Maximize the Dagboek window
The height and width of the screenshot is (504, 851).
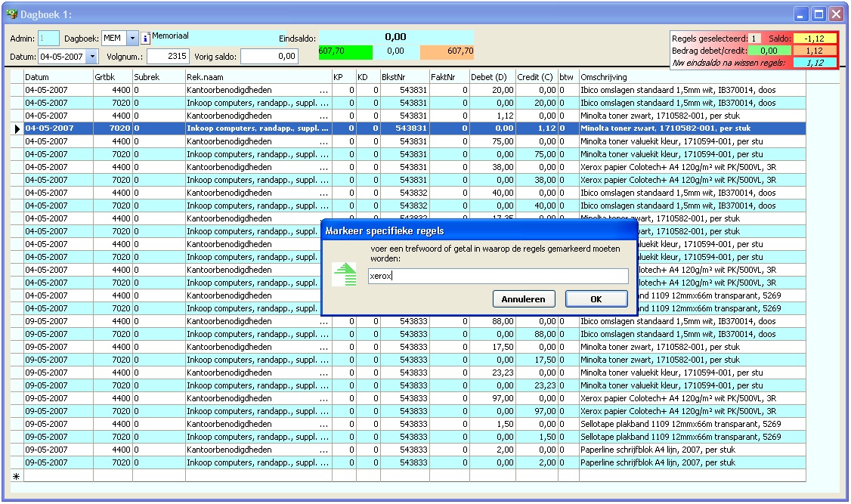pyautogui.click(x=819, y=14)
